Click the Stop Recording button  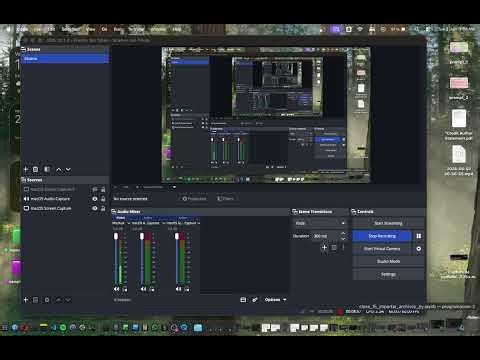click(382, 236)
